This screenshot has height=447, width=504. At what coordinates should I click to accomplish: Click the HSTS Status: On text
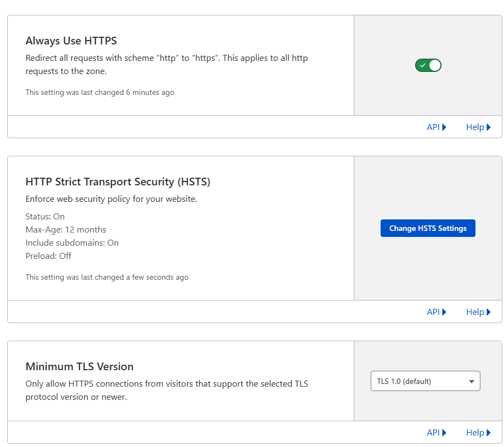(45, 216)
